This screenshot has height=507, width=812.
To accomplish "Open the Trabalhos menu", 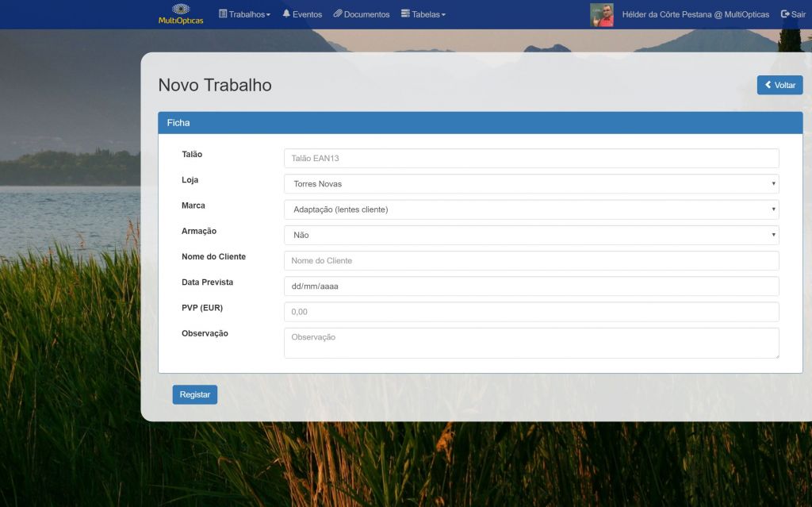I will coord(244,14).
